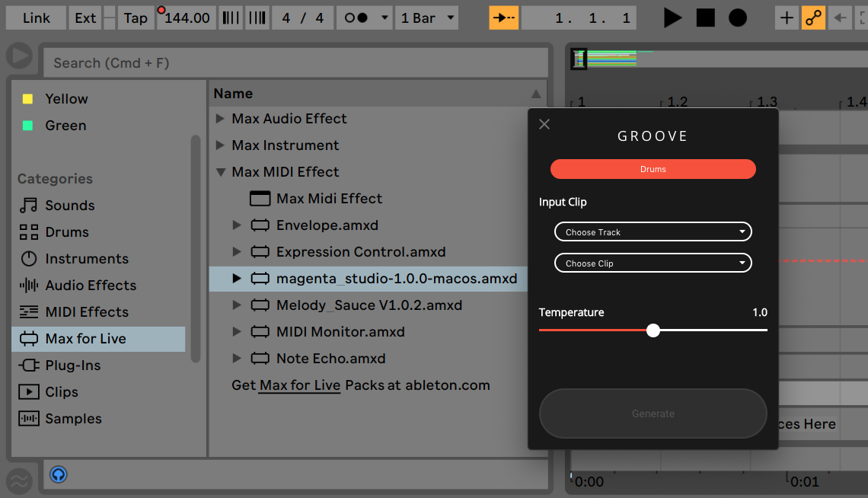868x498 pixels.
Task: Click the red Drums button
Action: click(x=653, y=169)
